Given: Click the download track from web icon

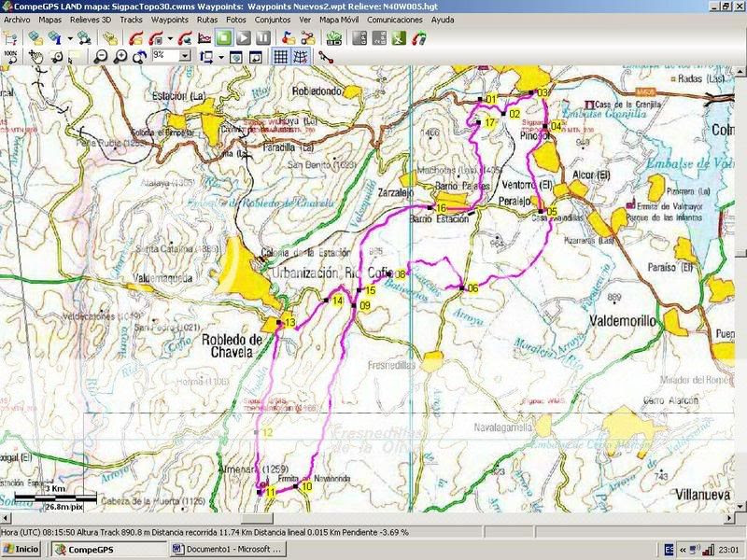Looking at the screenshot, I should coord(184,38).
